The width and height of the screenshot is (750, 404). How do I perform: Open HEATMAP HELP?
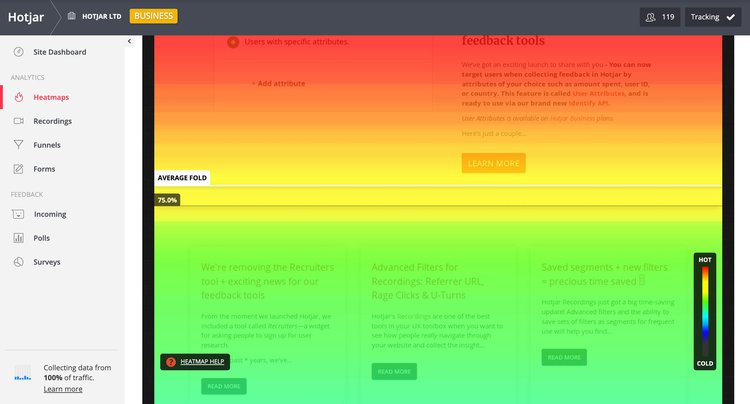(x=195, y=362)
